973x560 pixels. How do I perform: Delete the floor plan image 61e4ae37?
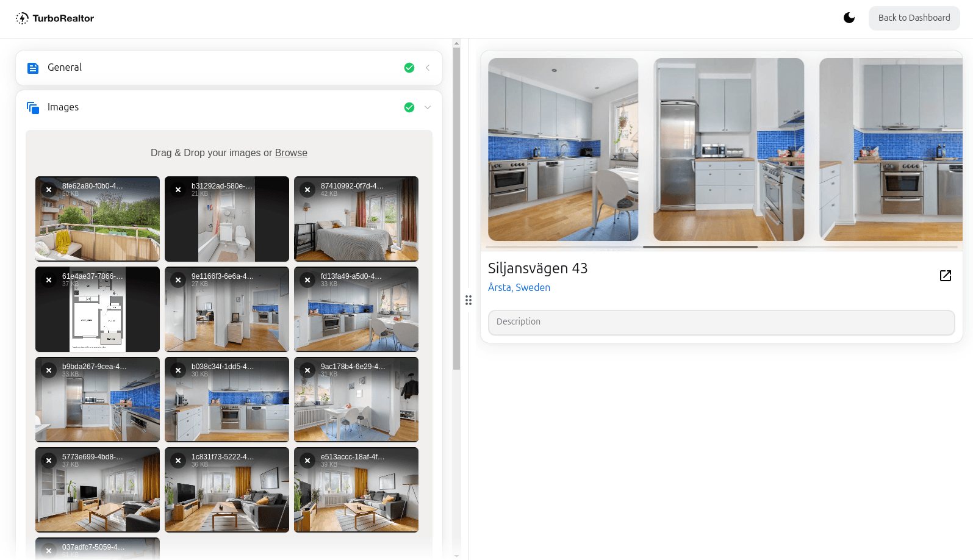click(49, 280)
